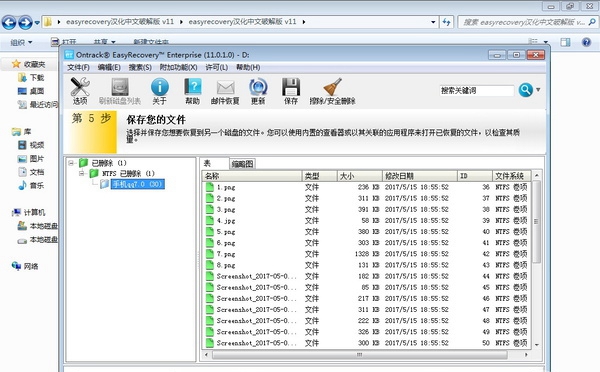Open the 擦除/安全删除 broom icon
Screen dimensions: 600x372
point(332,91)
